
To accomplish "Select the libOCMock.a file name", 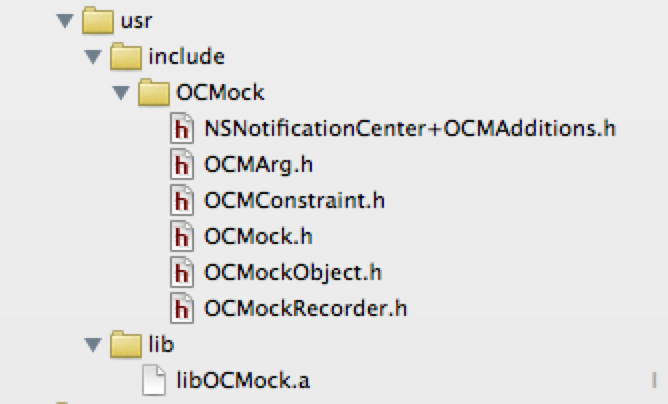I will (x=243, y=380).
